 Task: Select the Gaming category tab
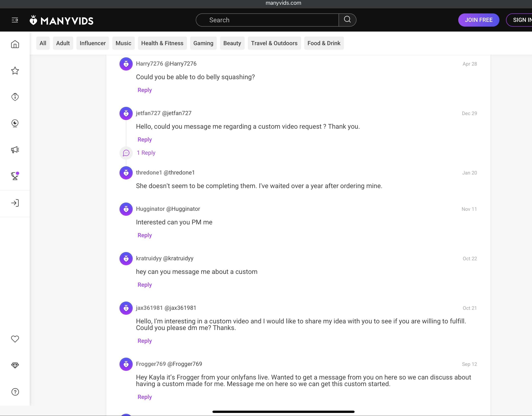[203, 43]
